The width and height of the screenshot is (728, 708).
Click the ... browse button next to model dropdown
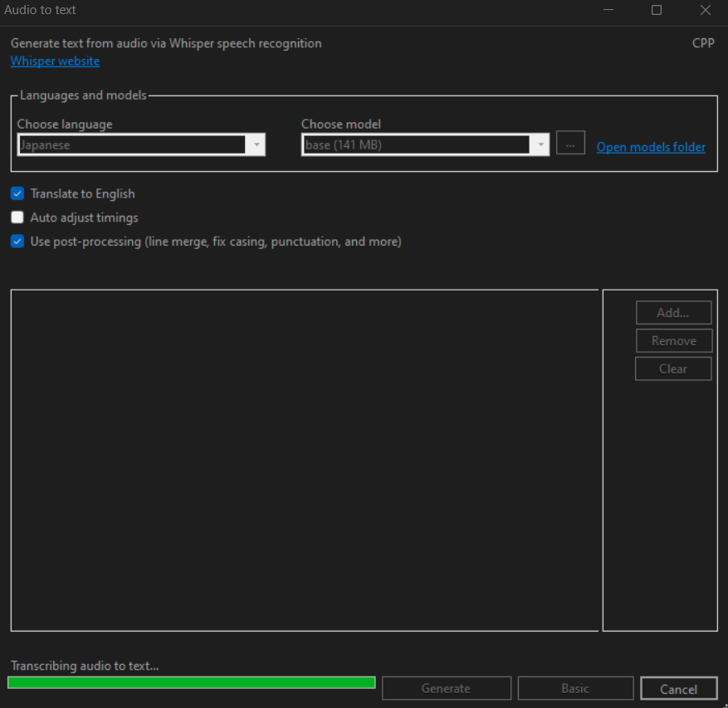(x=569, y=143)
